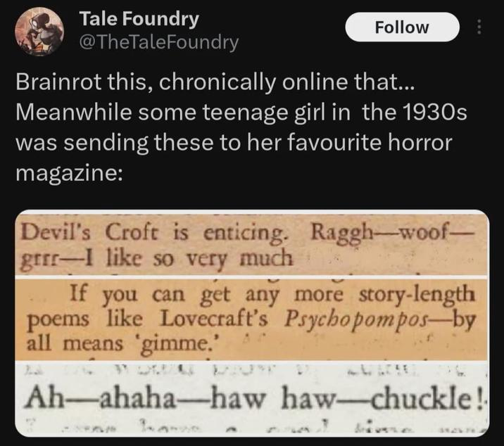Open the @TheTaleFoundry handle link
The height and width of the screenshot is (446, 504).
159,42
